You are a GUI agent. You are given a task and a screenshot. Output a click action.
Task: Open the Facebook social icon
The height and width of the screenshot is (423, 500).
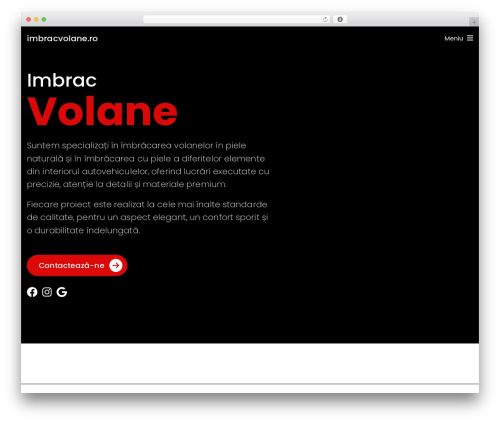tap(32, 292)
